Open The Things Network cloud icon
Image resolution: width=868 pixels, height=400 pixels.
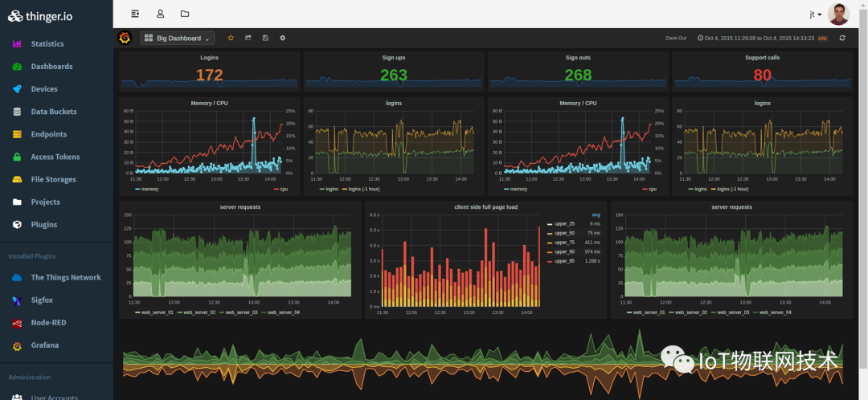17,278
